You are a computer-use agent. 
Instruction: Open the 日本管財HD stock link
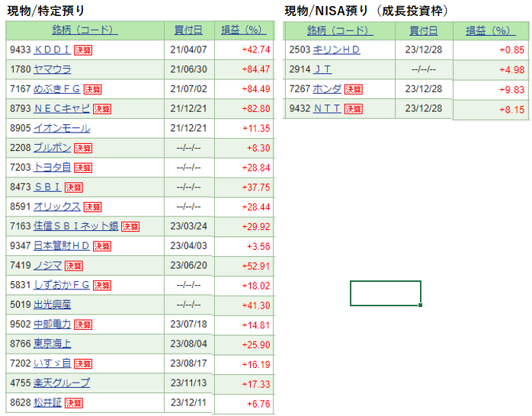[62, 246]
